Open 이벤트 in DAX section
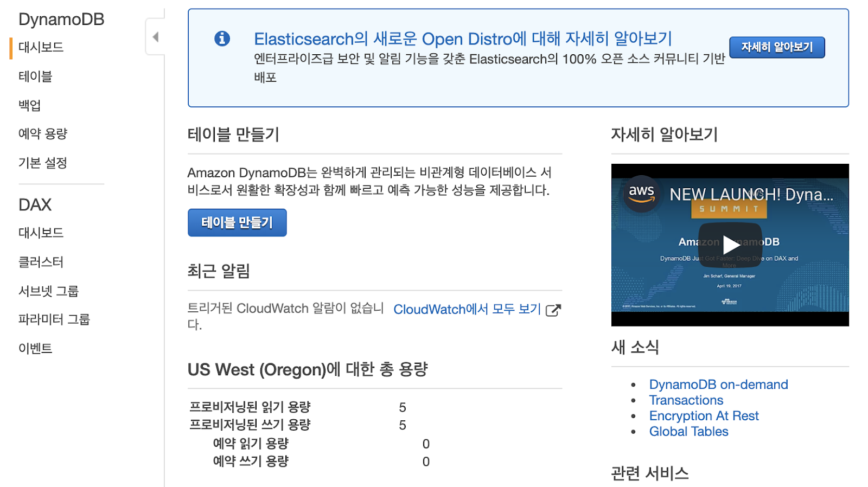 tap(35, 348)
